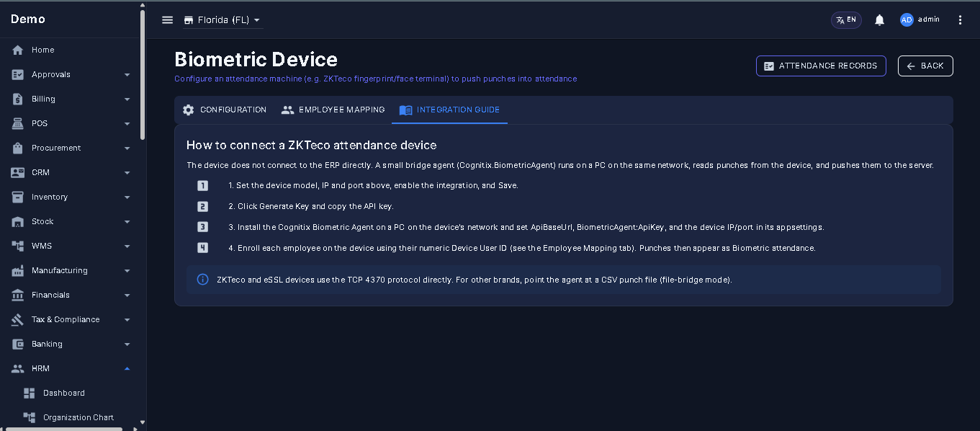The height and width of the screenshot is (431, 980).
Task: Click the Inventory box icon
Action: 18,197
